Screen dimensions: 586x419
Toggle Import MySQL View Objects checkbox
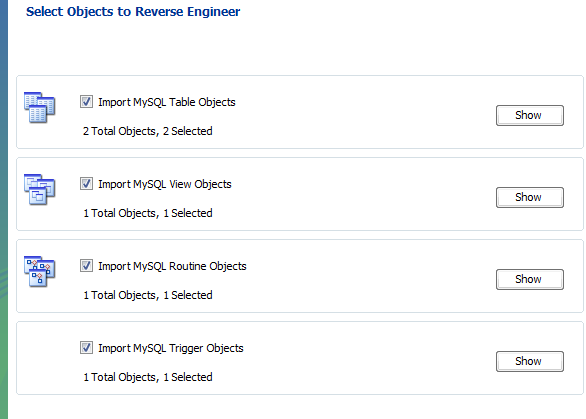86,184
